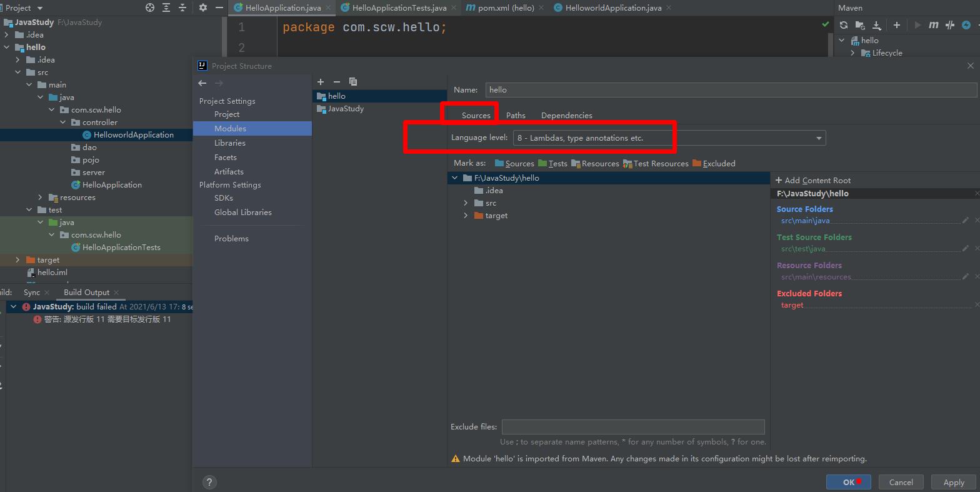The width and height of the screenshot is (980, 492).
Task: Open Facets settings
Action: [x=226, y=158]
